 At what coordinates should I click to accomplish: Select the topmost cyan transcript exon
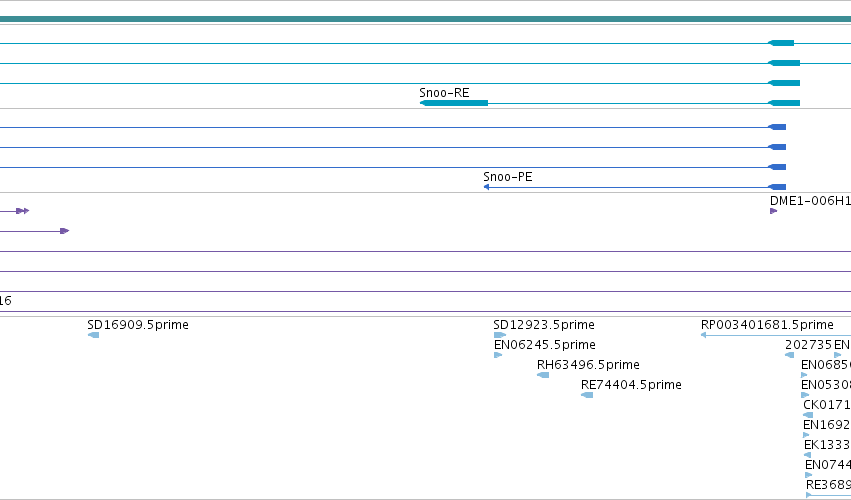(781, 43)
